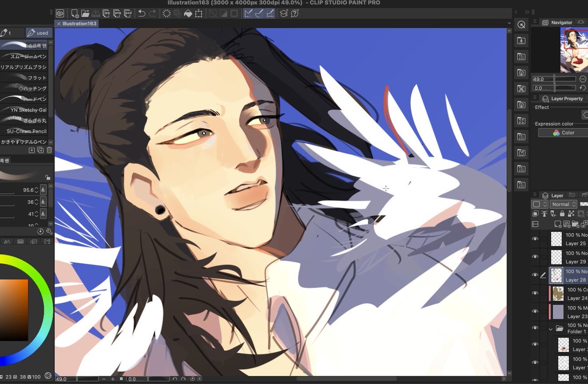This screenshot has height=384, width=588.
Task: Open the Navigator panel menu
Action: click(535, 22)
